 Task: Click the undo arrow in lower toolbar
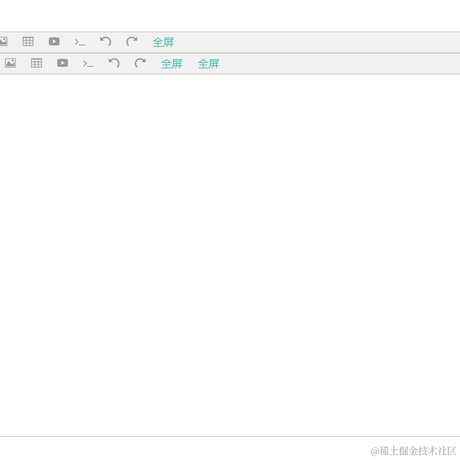click(114, 63)
